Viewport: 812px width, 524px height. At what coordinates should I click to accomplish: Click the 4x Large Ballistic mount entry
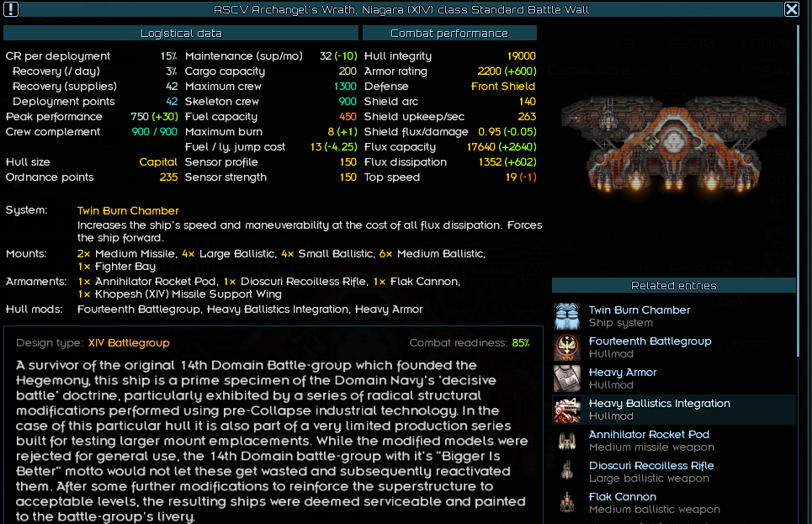coord(228,254)
